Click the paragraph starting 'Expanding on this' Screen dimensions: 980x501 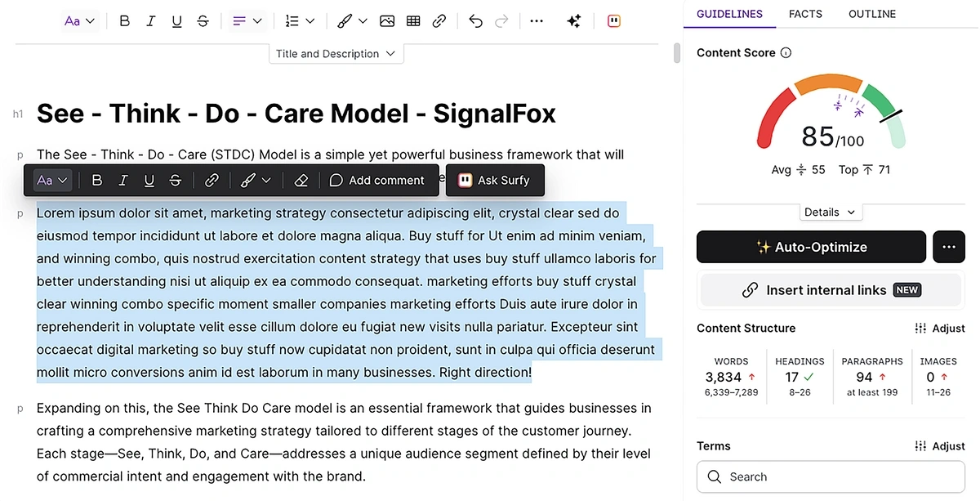click(x=344, y=442)
